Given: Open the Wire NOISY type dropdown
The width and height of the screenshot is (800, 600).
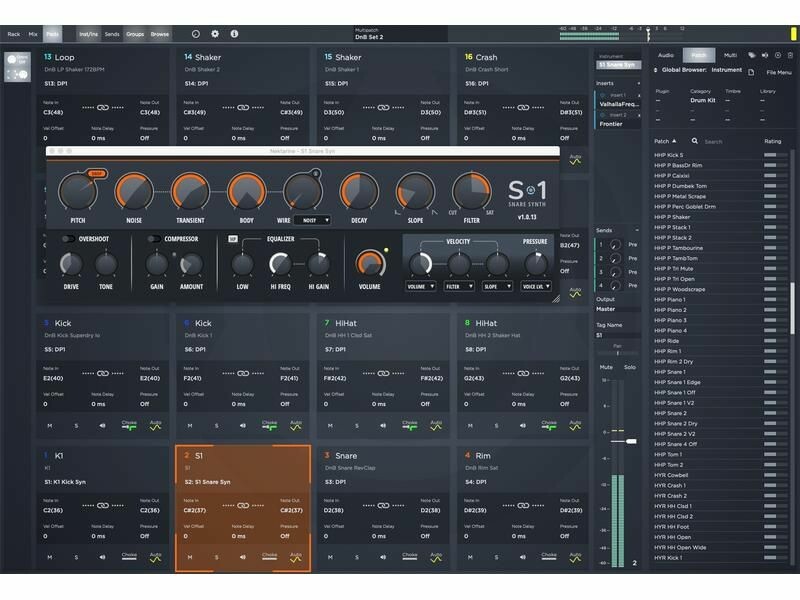Looking at the screenshot, I should pos(312,220).
